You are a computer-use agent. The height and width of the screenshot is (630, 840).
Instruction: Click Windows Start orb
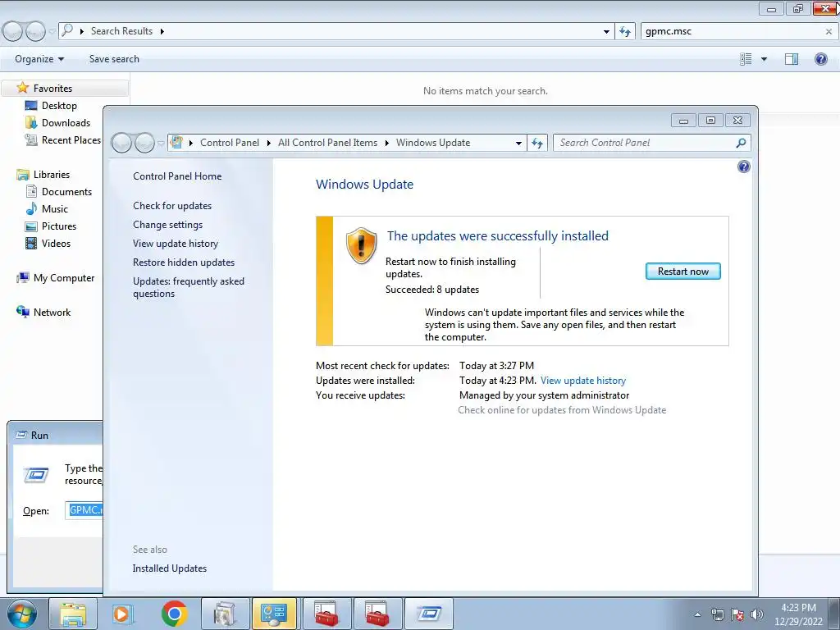(x=22, y=614)
